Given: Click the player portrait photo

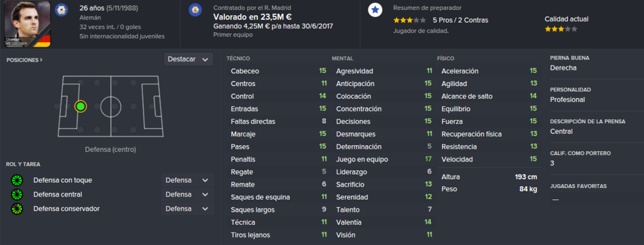Looking at the screenshot, I should coord(27,24).
